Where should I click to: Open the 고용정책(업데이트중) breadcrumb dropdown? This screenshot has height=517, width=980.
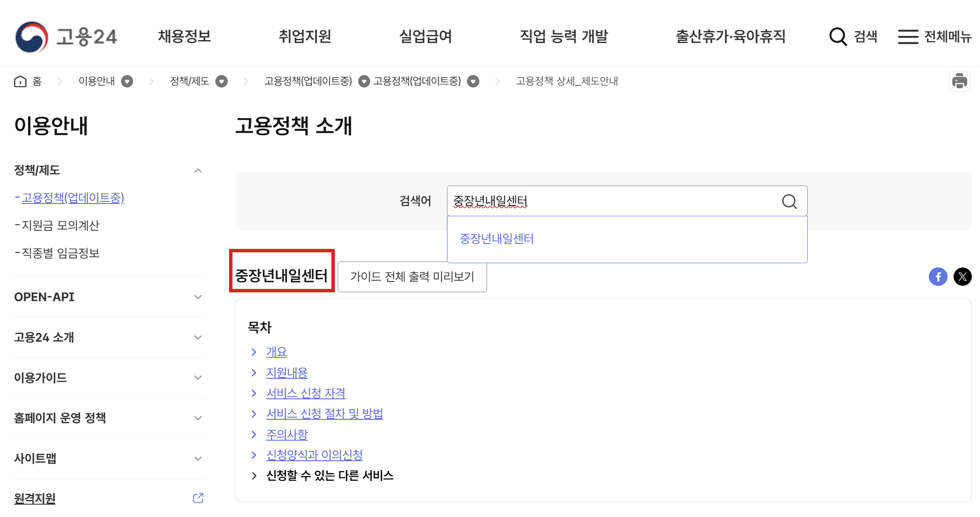click(x=363, y=81)
